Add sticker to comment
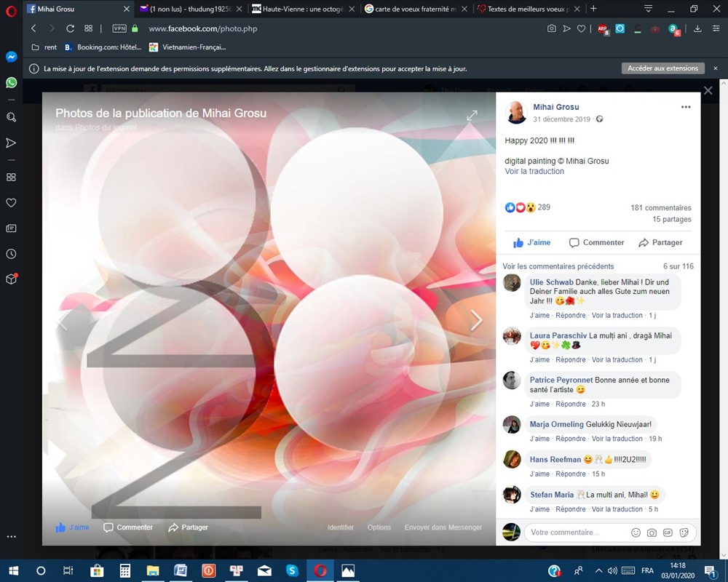 click(684, 533)
